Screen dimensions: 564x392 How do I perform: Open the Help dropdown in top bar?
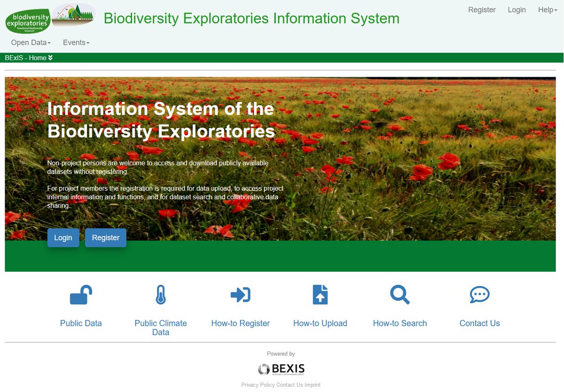[548, 10]
